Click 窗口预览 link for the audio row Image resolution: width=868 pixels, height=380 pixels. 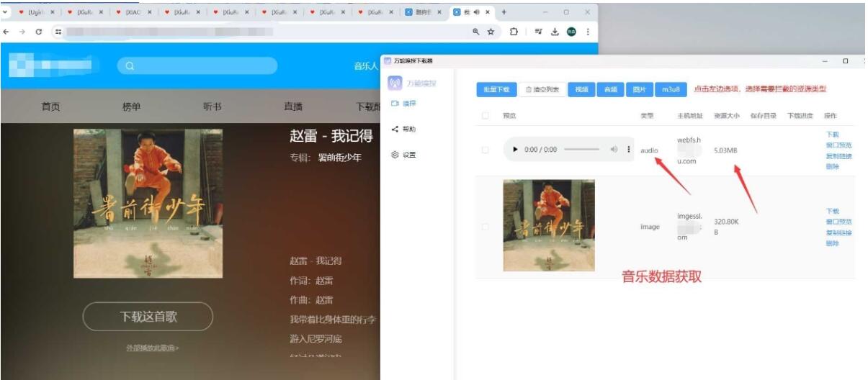point(838,145)
